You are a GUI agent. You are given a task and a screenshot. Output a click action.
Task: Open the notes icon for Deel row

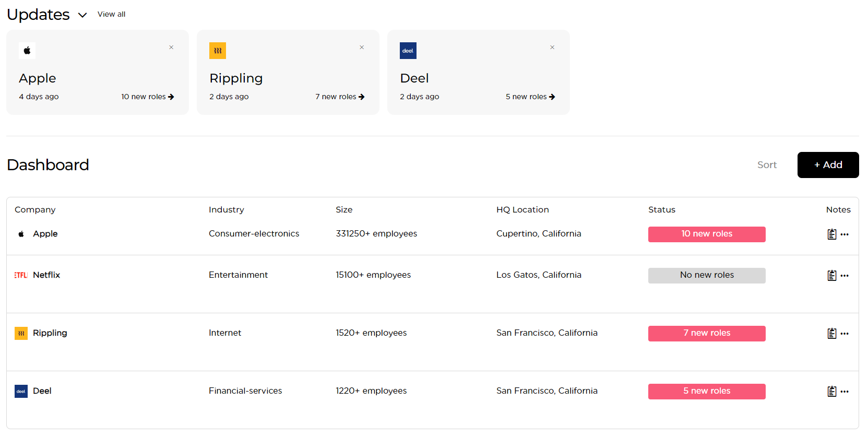832,392
